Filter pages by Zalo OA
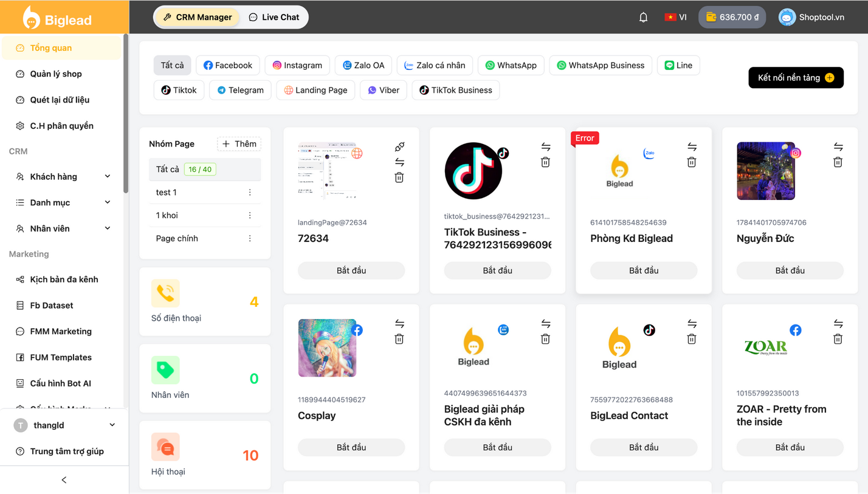Screen dimensions: 868x494 tap(363, 65)
